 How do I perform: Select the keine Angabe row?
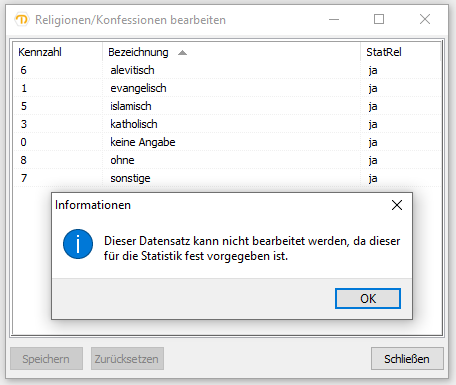pos(228,142)
